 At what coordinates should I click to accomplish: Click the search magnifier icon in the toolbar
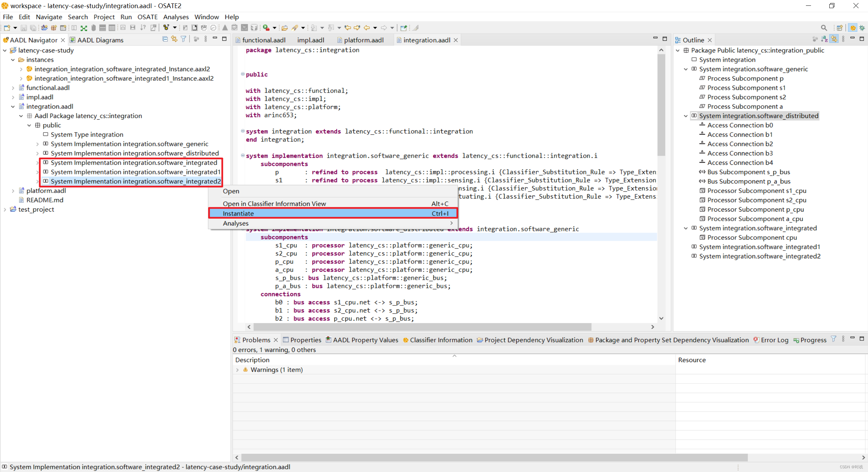pyautogui.click(x=824, y=28)
